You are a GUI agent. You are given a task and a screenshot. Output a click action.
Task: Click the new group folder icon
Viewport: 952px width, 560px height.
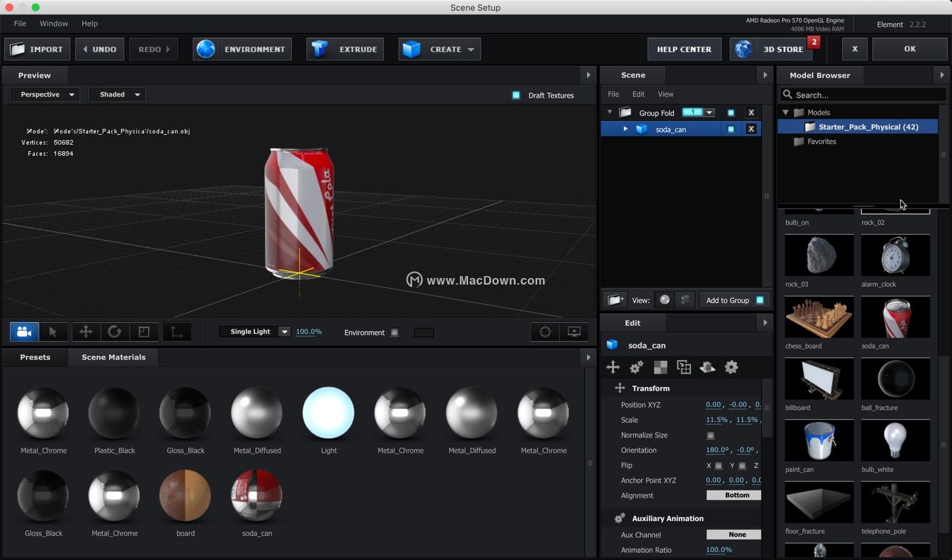(x=615, y=300)
